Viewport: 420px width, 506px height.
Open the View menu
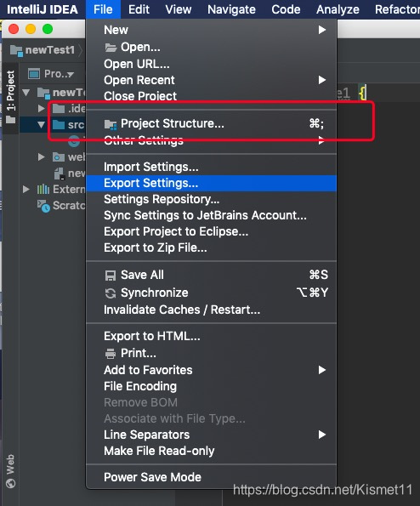pyautogui.click(x=179, y=9)
